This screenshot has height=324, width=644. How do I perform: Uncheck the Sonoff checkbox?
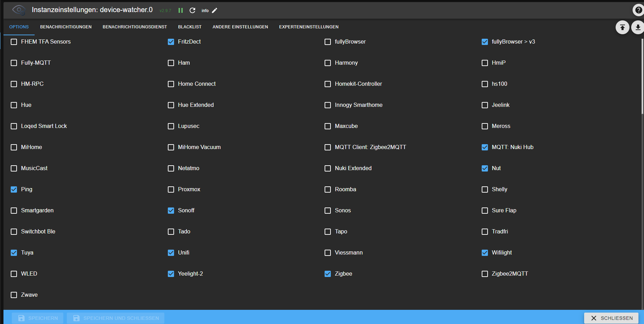pos(171,211)
